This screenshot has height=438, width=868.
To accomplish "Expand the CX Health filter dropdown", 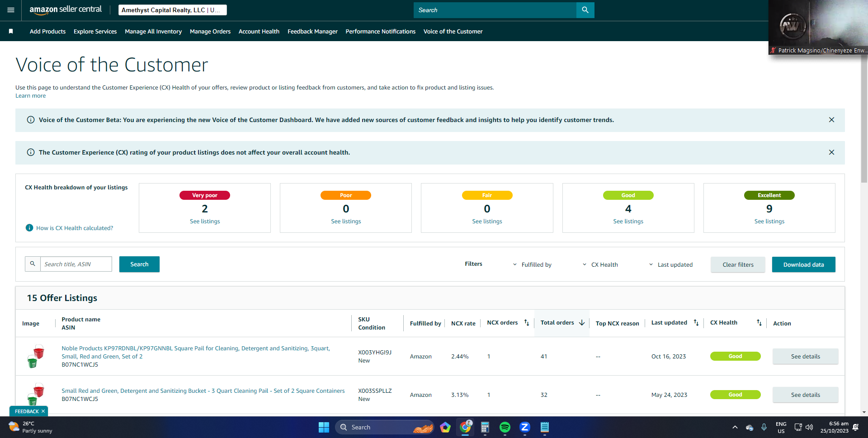I will tap(600, 265).
